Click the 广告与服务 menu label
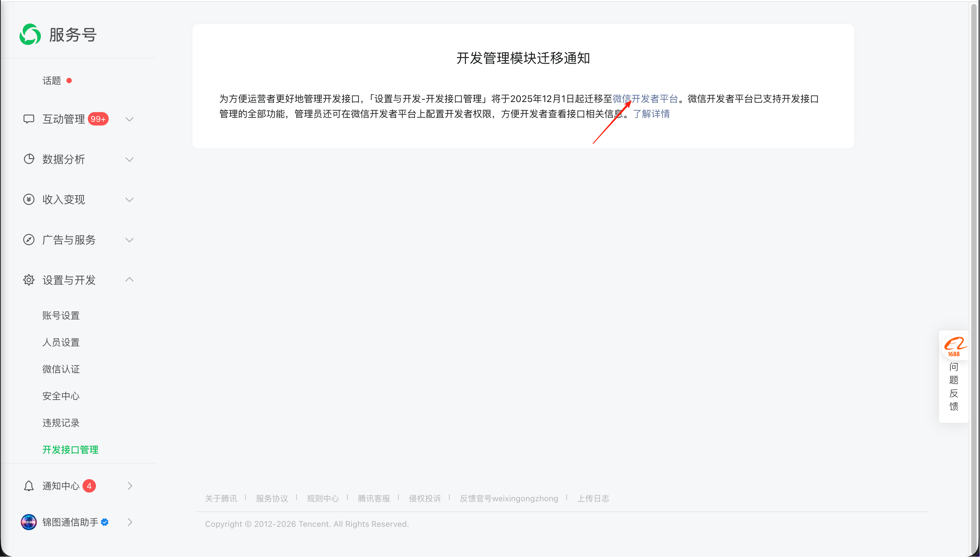 click(69, 240)
